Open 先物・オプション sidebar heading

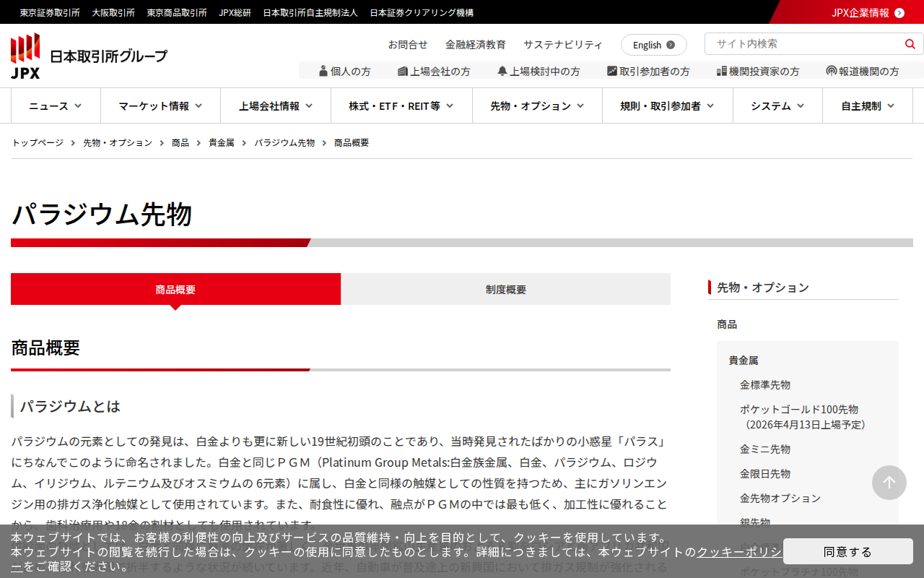click(x=763, y=287)
